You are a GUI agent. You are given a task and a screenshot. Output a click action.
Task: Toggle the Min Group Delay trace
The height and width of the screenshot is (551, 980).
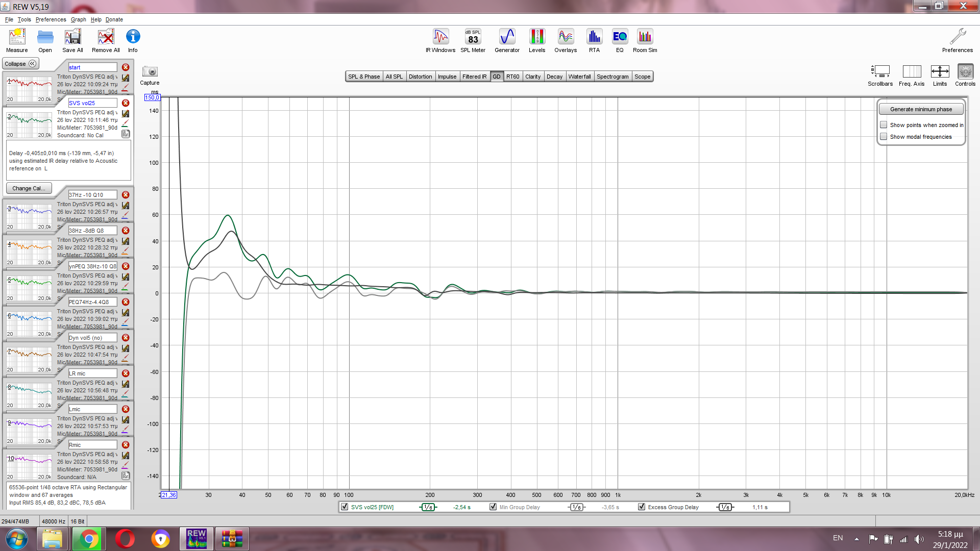(493, 507)
